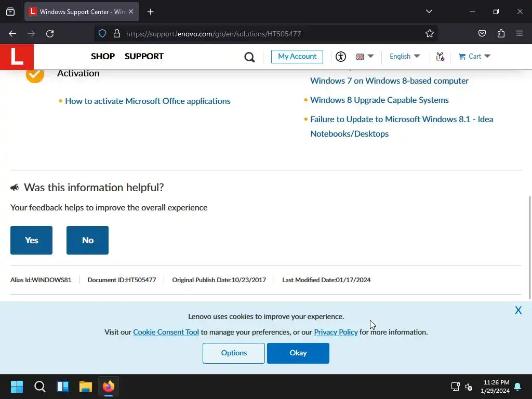Screen dimensions: 532x399
Task: Click the site security padlock icon
Action: pos(117,34)
